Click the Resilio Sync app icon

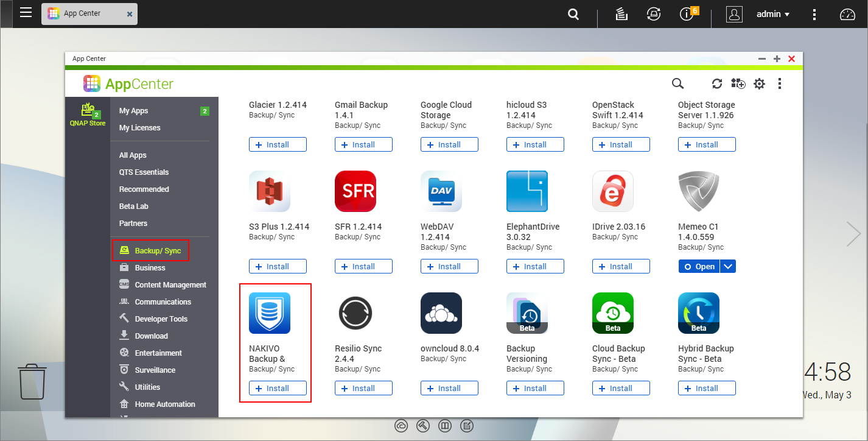click(x=355, y=313)
